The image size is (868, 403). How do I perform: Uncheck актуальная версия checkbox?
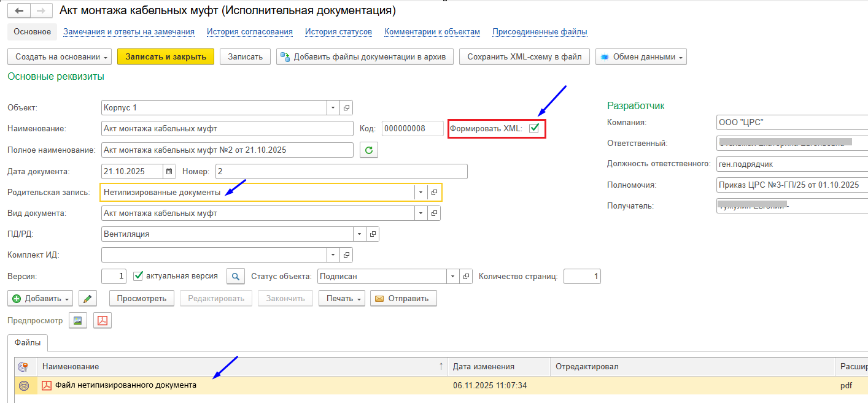[138, 276]
